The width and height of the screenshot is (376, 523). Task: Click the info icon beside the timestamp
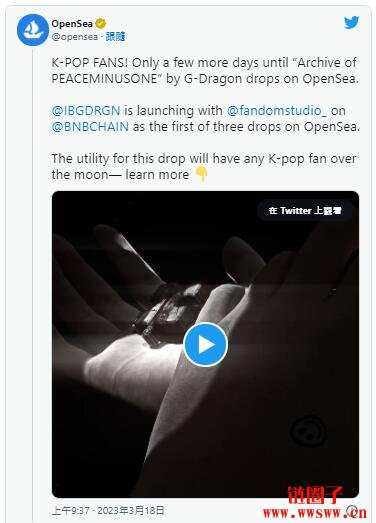click(x=351, y=510)
